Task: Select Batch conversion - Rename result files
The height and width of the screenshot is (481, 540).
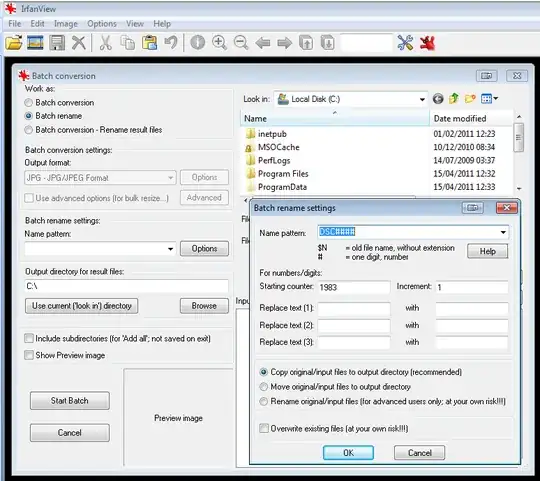Action: (x=29, y=130)
